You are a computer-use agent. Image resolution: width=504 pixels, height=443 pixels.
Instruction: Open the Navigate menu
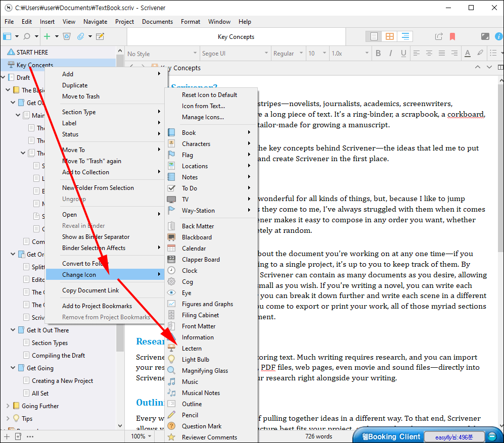click(x=95, y=22)
